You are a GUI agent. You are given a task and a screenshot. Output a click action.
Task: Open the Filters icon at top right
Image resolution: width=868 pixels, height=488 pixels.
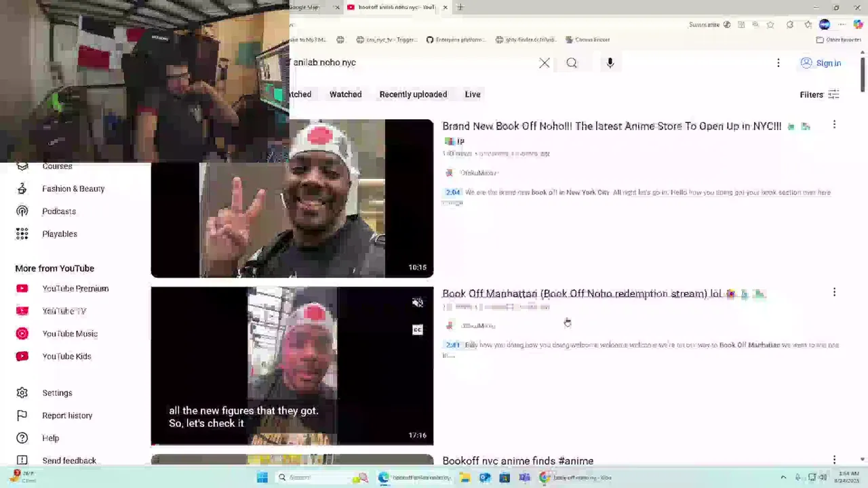click(834, 95)
